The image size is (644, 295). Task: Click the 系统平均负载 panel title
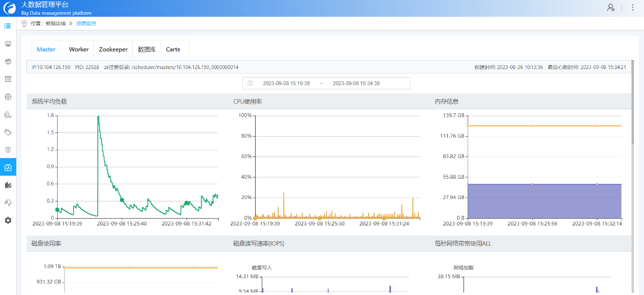[49, 102]
